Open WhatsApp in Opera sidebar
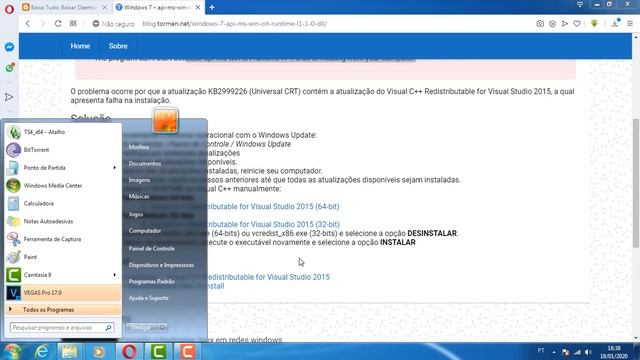This screenshot has width=640, height=360. 9,67
